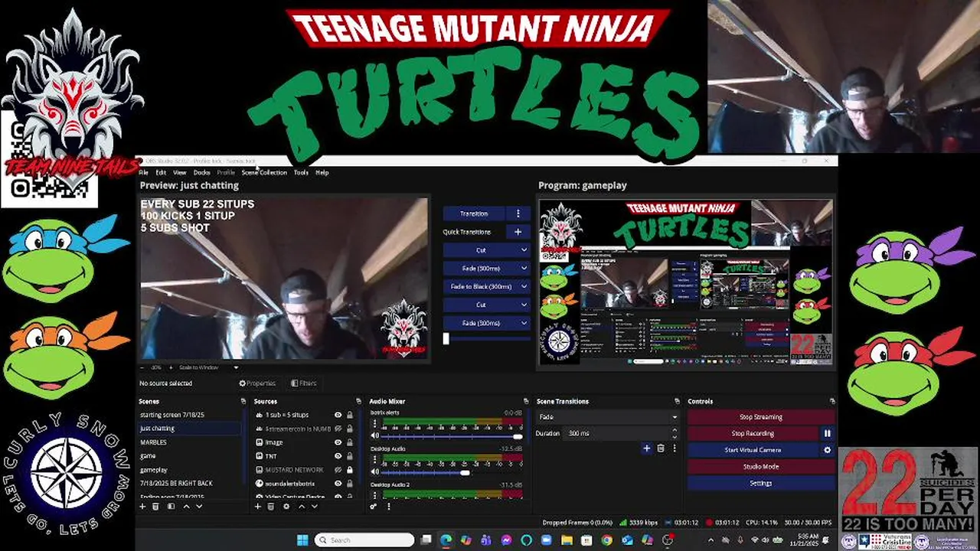Hide the Image source eye
Viewport: 980px width, 551px height.
click(x=338, y=442)
